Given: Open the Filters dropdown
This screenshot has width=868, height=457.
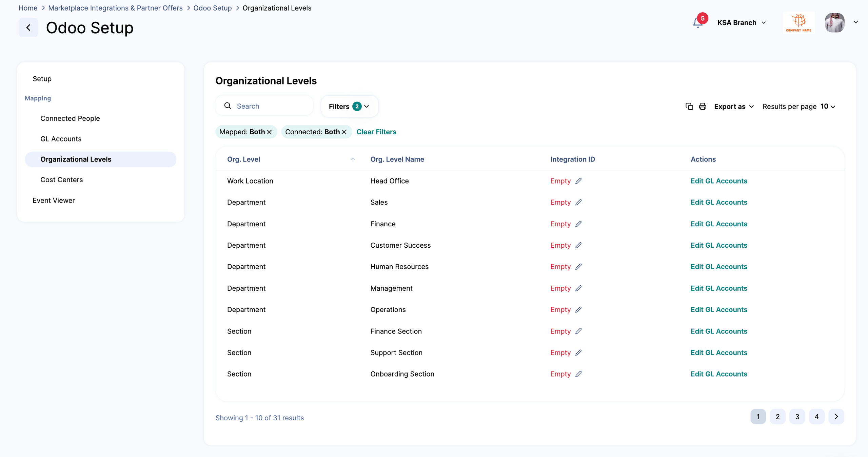Looking at the screenshot, I should [x=349, y=106].
